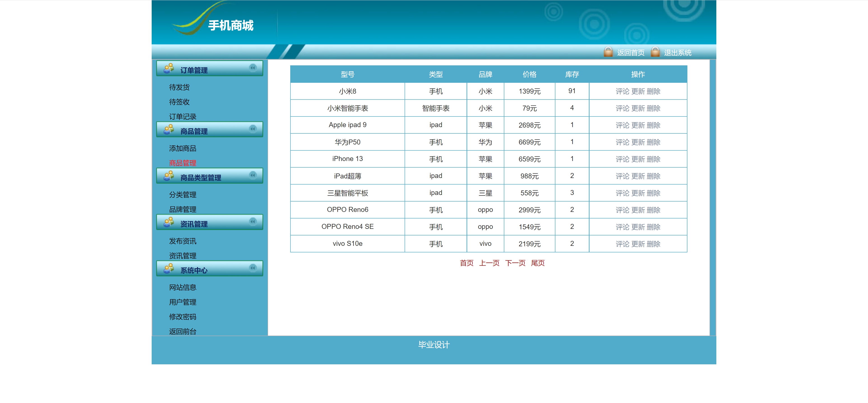868x403 pixels.
Task: Click 更新 for 华为P50 row
Action: pos(638,142)
